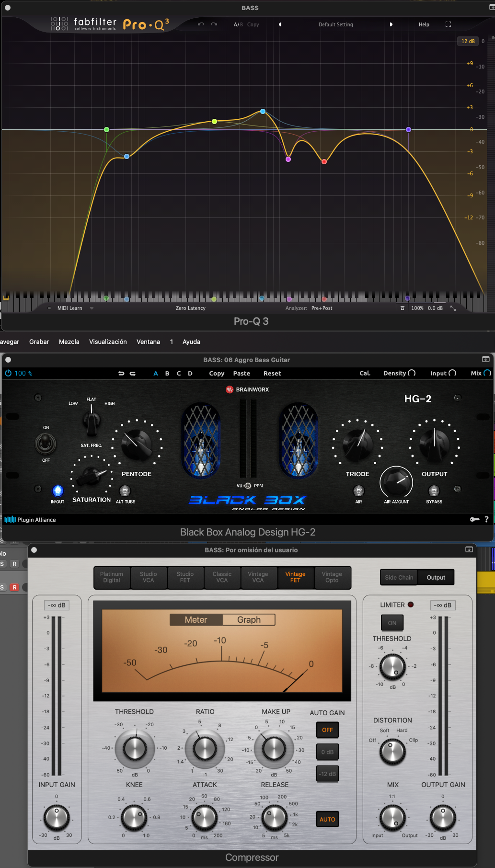Toggle Record enable R on red track
This screenshot has width=495, height=868.
[14, 587]
